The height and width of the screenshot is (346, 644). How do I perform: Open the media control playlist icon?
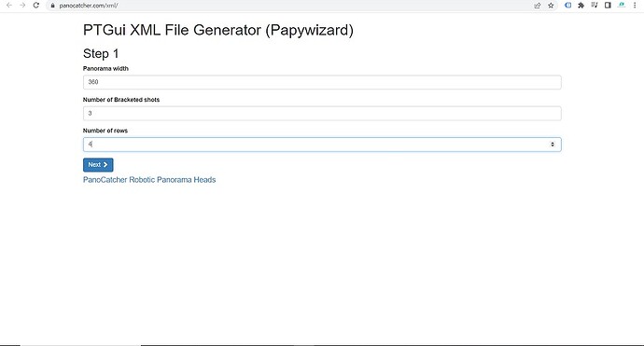tap(595, 6)
